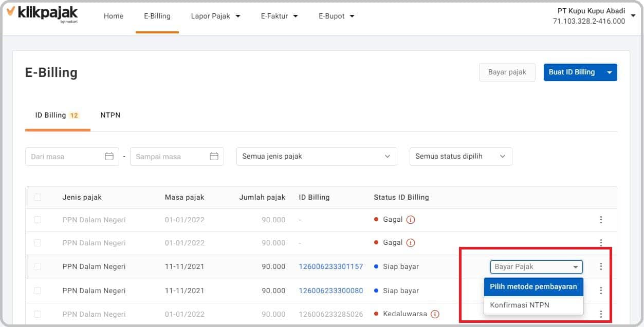
Task: Click Siap bayar status for 126006233300080
Action: coord(401,291)
